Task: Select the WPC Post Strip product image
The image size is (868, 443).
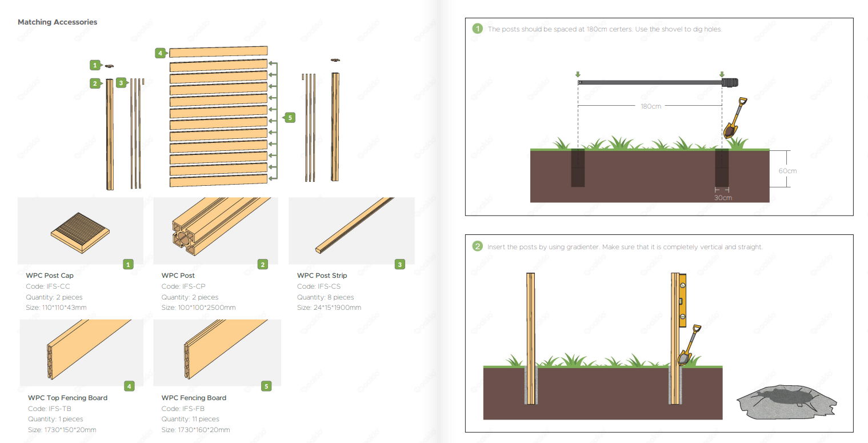Action: pos(351,231)
